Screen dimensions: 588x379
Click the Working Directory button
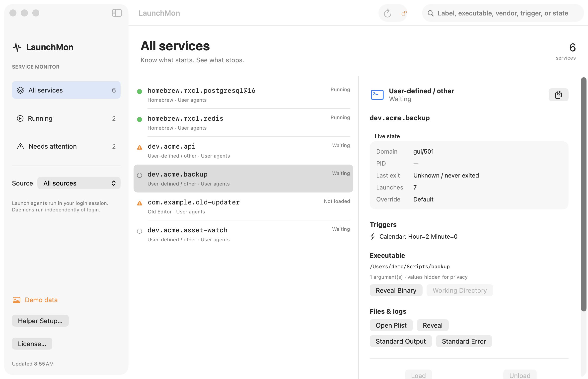[459, 290]
